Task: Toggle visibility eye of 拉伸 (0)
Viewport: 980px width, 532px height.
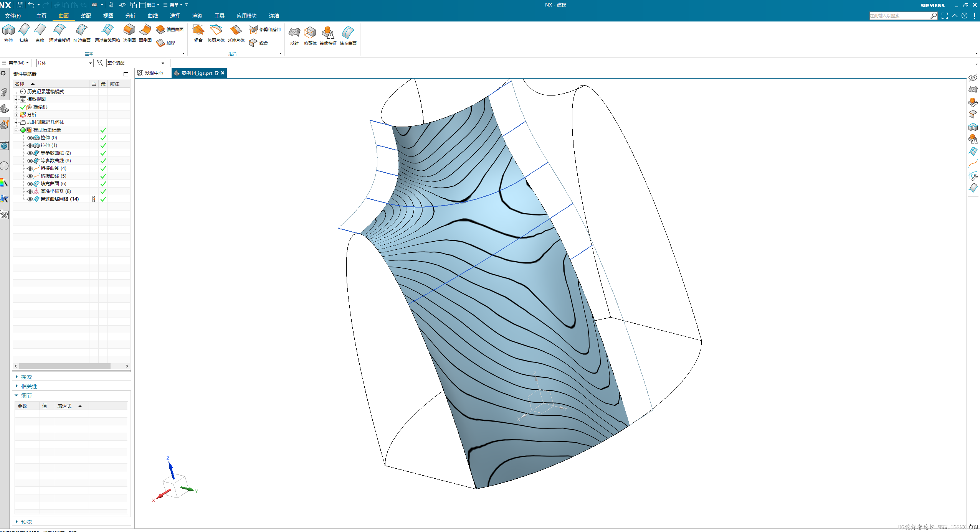Action: (x=30, y=138)
